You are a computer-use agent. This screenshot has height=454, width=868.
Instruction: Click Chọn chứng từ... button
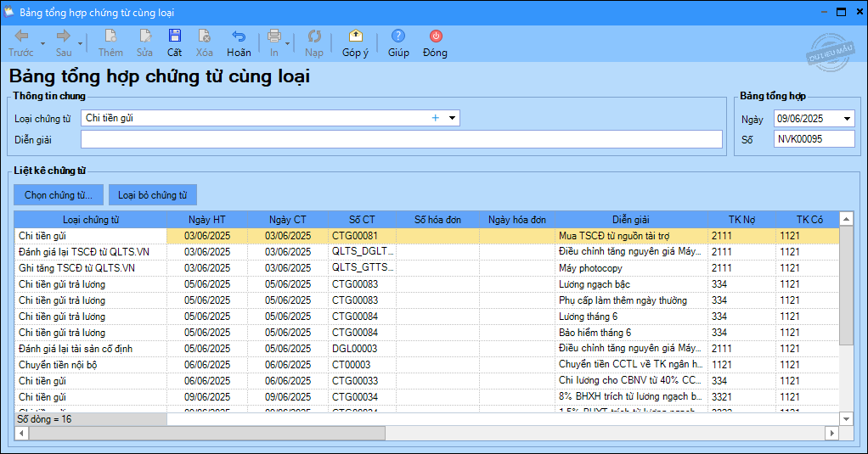pyautogui.click(x=59, y=195)
